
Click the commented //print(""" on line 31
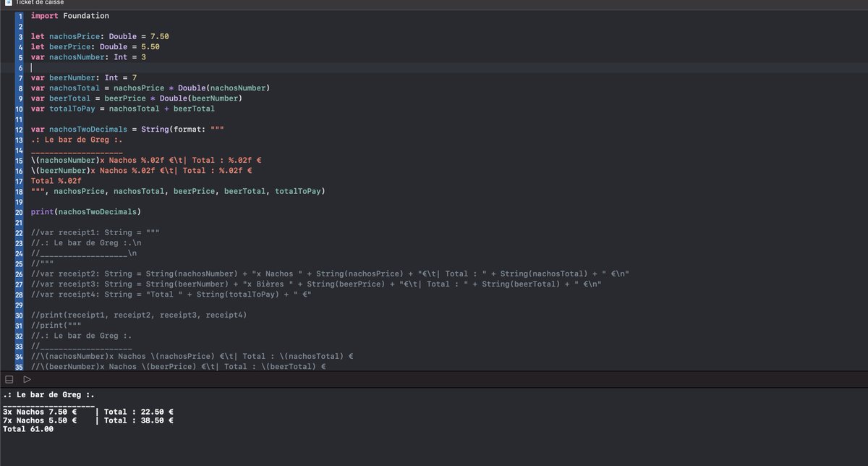tap(56, 326)
